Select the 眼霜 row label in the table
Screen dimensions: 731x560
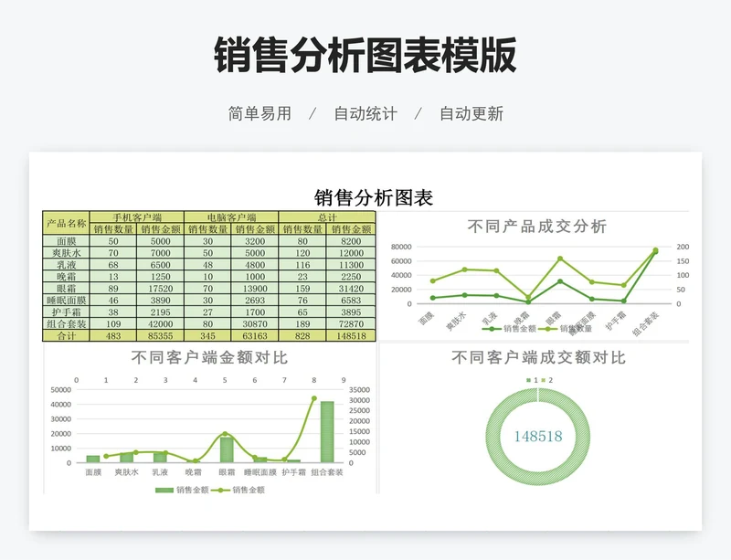pyautogui.click(x=66, y=289)
